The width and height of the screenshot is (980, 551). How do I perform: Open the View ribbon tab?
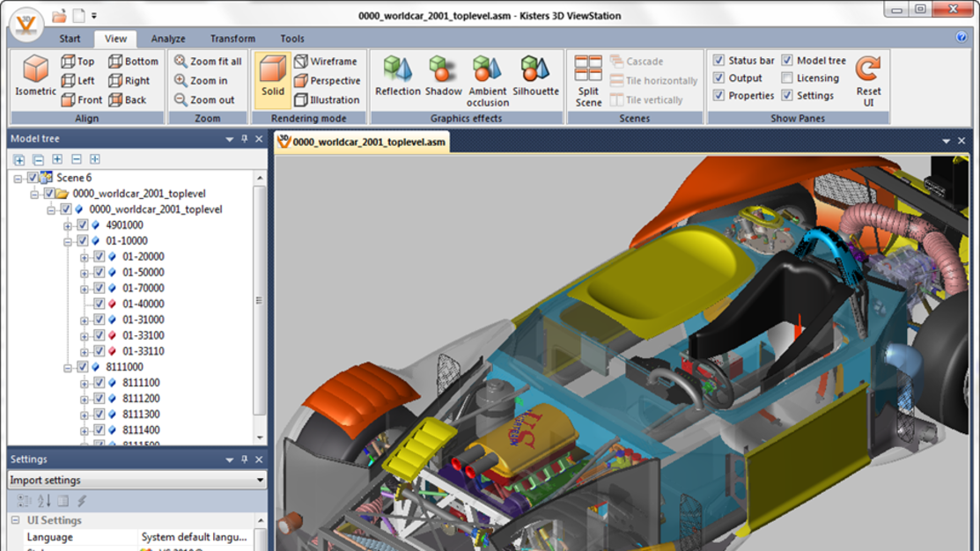(115, 38)
